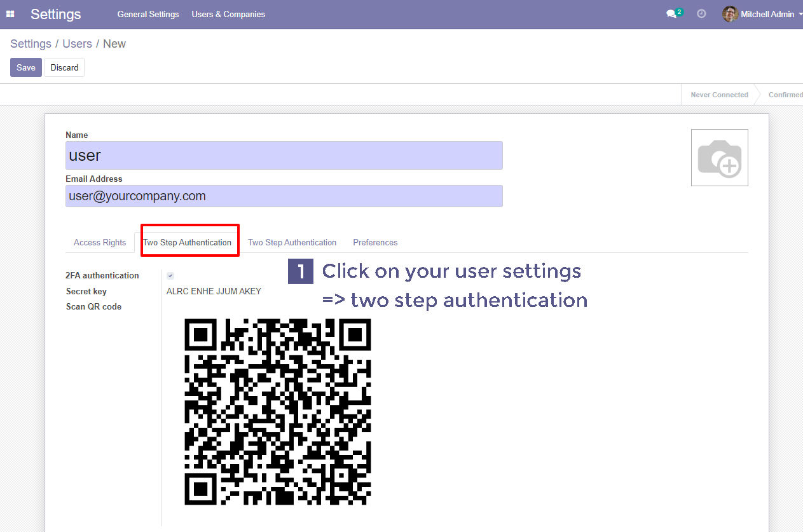Click the 2FA authentication label
This screenshot has width=803, height=532.
click(102, 275)
